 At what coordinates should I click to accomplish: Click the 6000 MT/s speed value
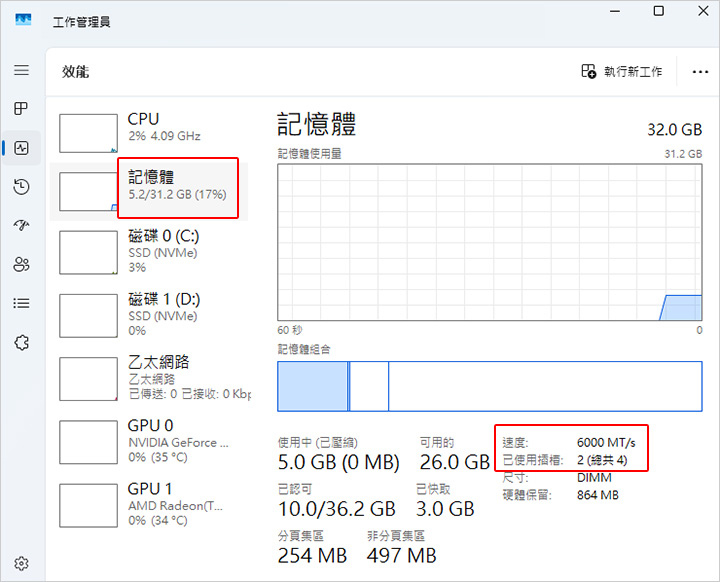[606, 443]
